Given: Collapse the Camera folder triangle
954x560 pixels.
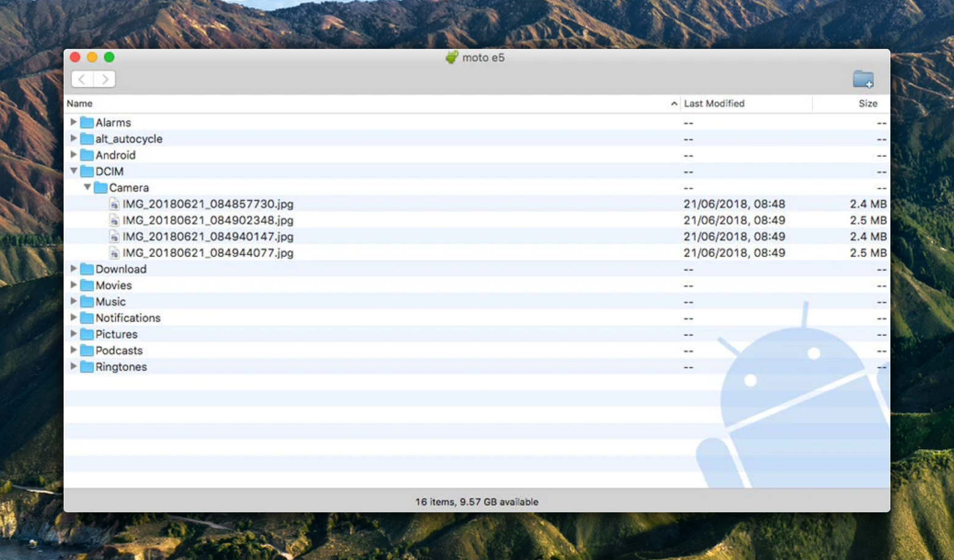Looking at the screenshot, I should tap(87, 188).
